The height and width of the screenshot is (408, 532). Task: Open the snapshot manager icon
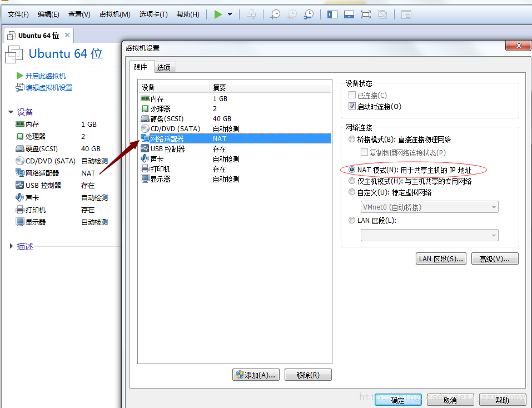click(309, 14)
